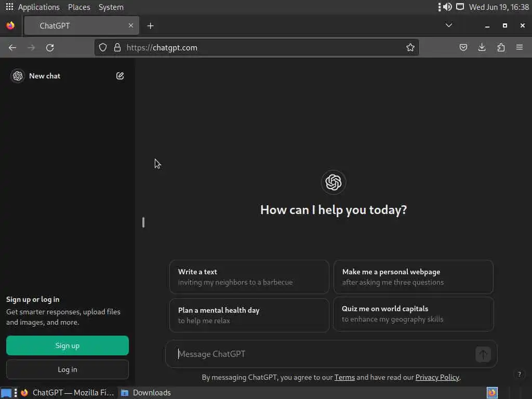
Task: Open the help question mark button
Action: click(x=519, y=374)
